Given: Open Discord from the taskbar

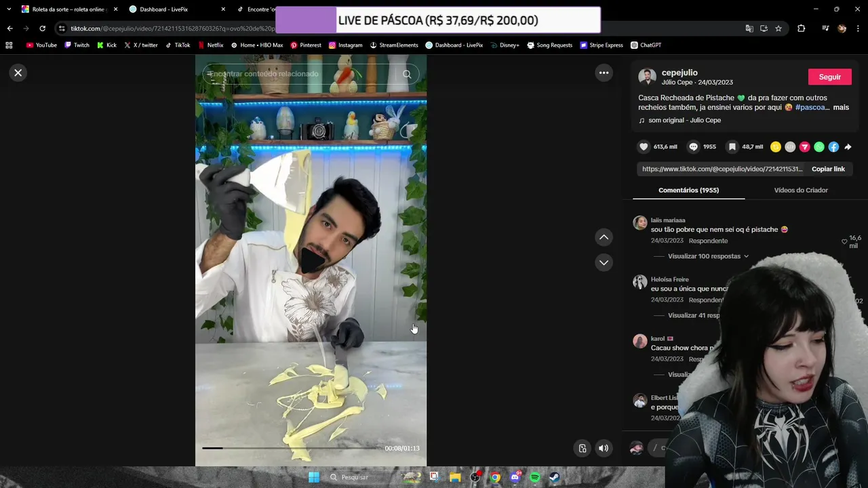Looking at the screenshot, I should [515, 477].
